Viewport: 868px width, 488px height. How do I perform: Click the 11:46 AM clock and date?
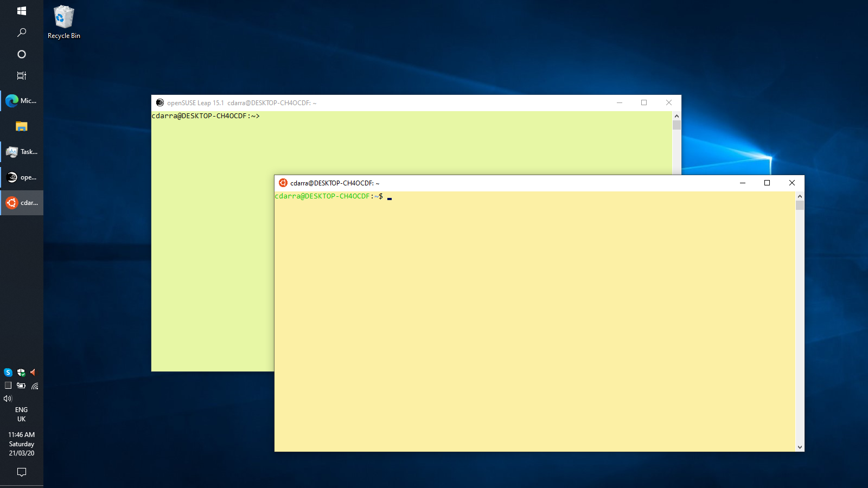22,444
